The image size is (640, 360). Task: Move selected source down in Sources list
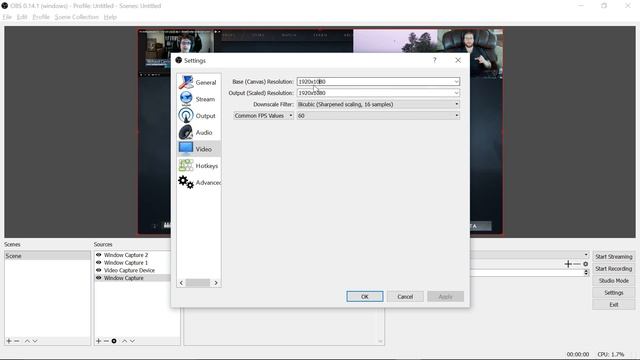pos(132,341)
